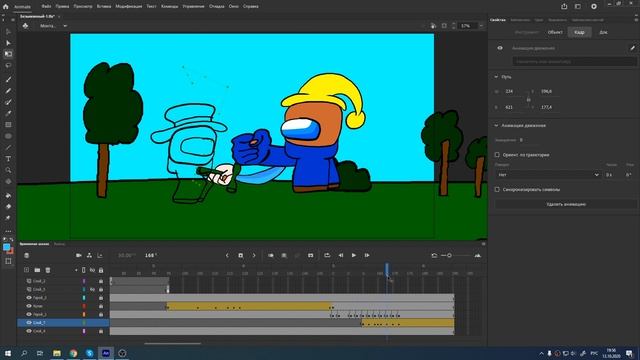The image size is (640, 360).
Task: Go to next keyframe arrow
Action: tap(253, 256)
